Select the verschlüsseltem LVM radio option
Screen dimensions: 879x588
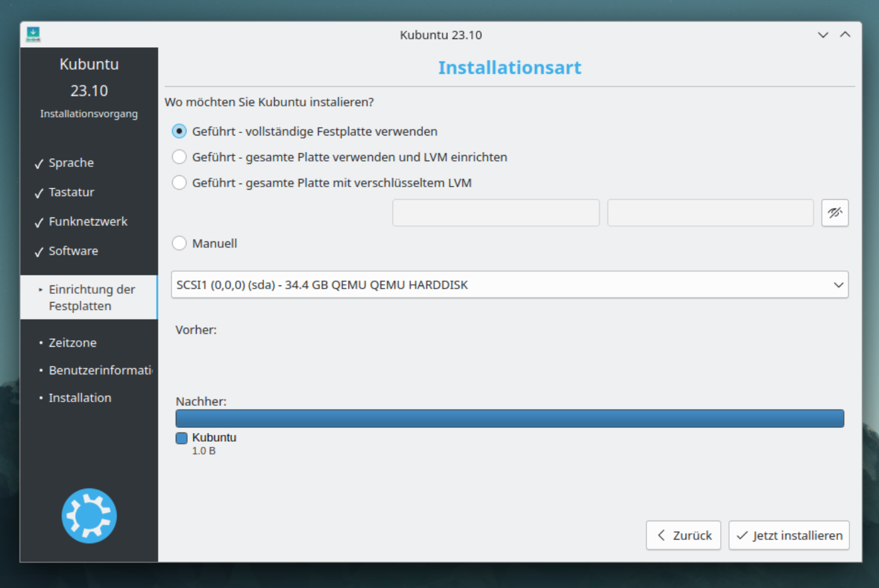click(x=180, y=183)
